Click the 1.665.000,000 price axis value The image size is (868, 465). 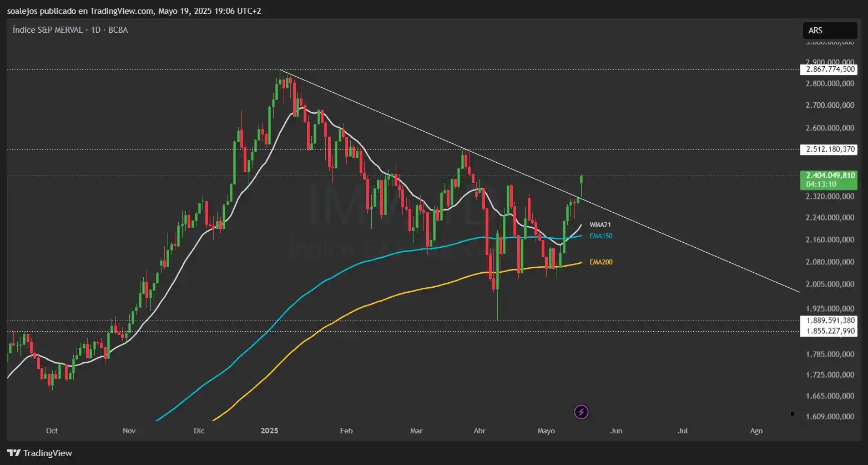[830, 396]
